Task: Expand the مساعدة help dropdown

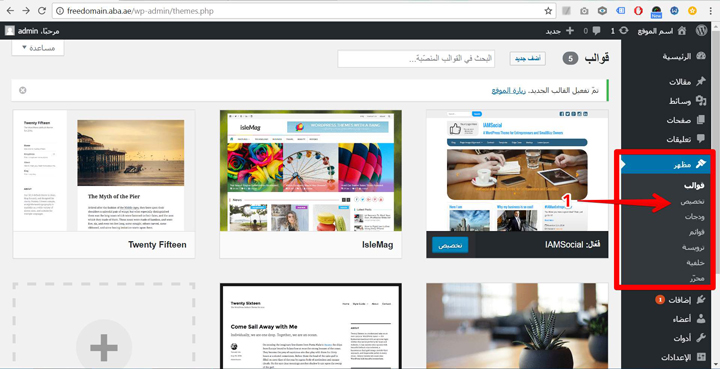Action: tap(38, 48)
